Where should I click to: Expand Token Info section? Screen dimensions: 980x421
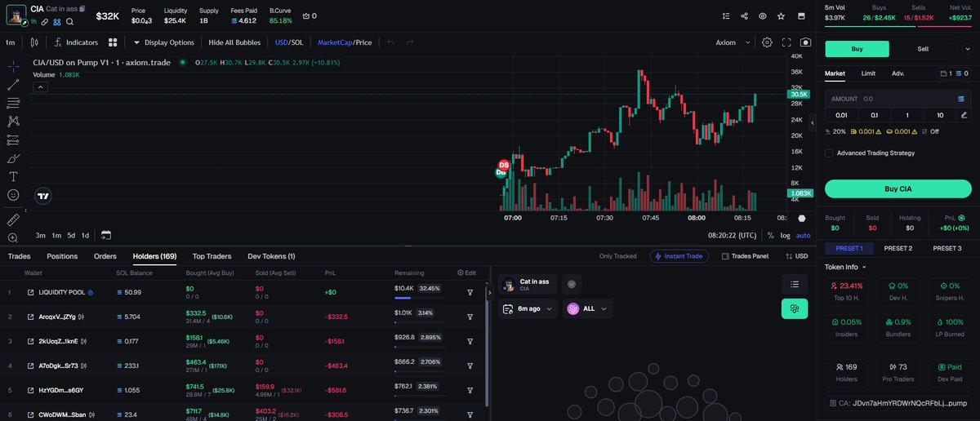pyautogui.click(x=845, y=267)
